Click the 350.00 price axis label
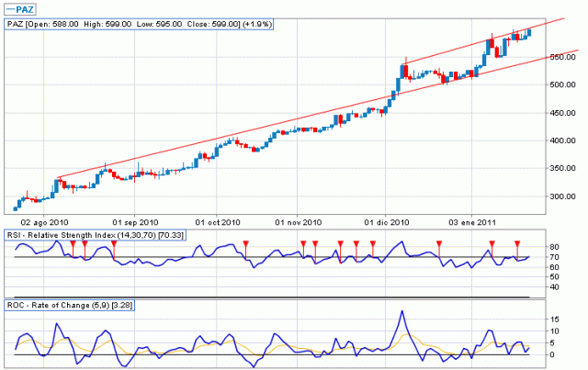The height and width of the screenshot is (370, 588). click(562, 168)
